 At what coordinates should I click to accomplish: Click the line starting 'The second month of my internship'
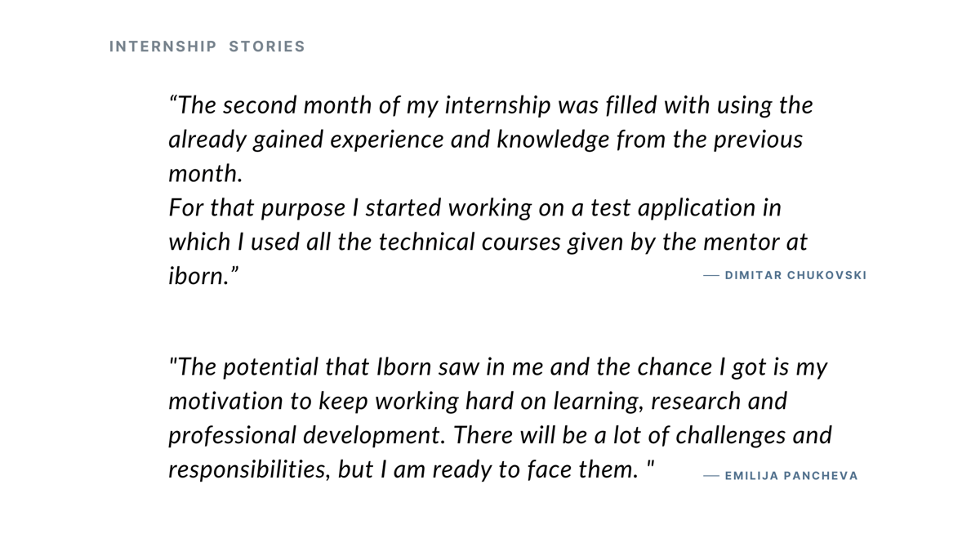tap(491, 105)
